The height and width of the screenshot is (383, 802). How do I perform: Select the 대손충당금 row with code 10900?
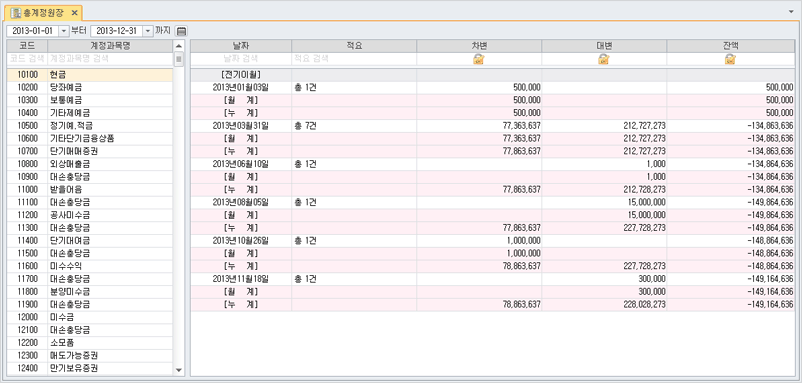pyautogui.click(x=90, y=177)
